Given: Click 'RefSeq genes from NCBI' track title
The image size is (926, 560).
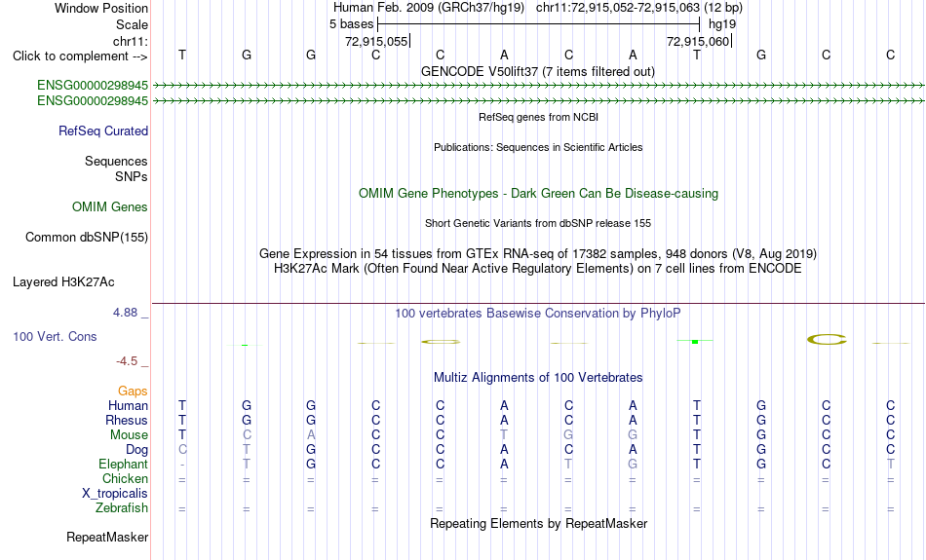Looking at the screenshot, I should click(x=539, y=117).
